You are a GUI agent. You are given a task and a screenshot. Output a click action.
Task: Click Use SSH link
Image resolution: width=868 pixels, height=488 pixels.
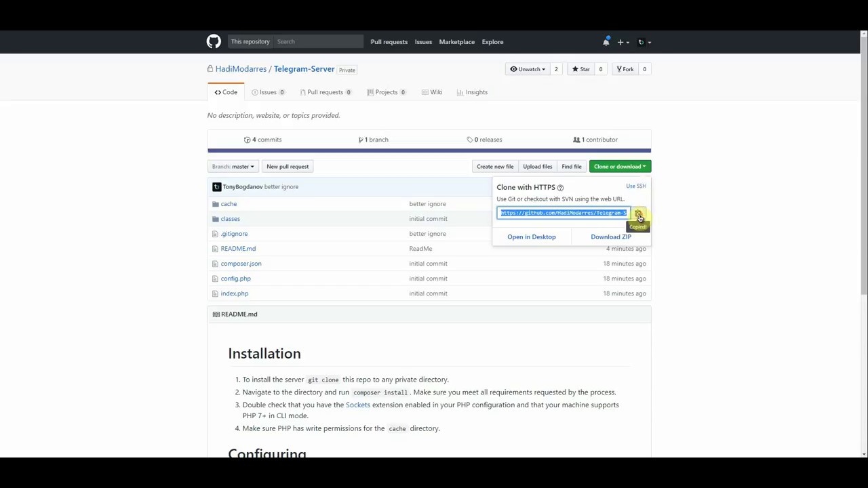point(636,186)
